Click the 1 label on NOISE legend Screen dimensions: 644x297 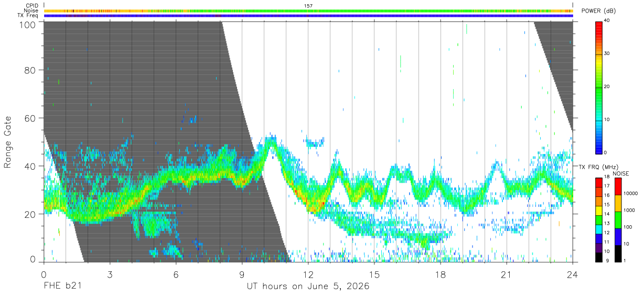[625, 260]
